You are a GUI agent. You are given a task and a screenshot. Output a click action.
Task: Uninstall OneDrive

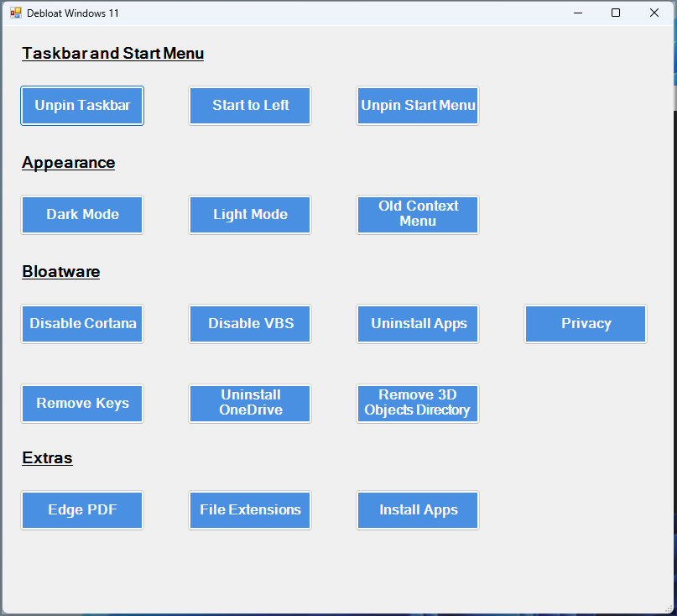(249, 404)
